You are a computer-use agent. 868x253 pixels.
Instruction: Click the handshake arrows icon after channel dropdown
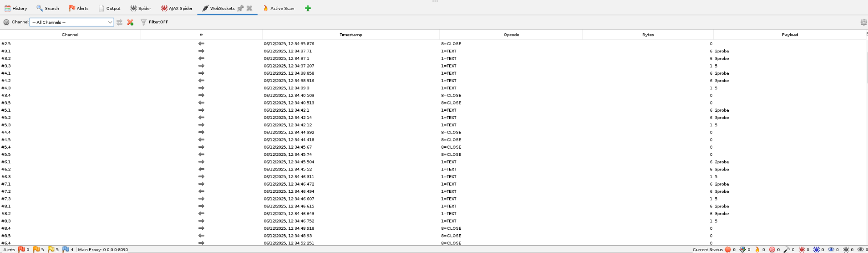coord(119,22)
